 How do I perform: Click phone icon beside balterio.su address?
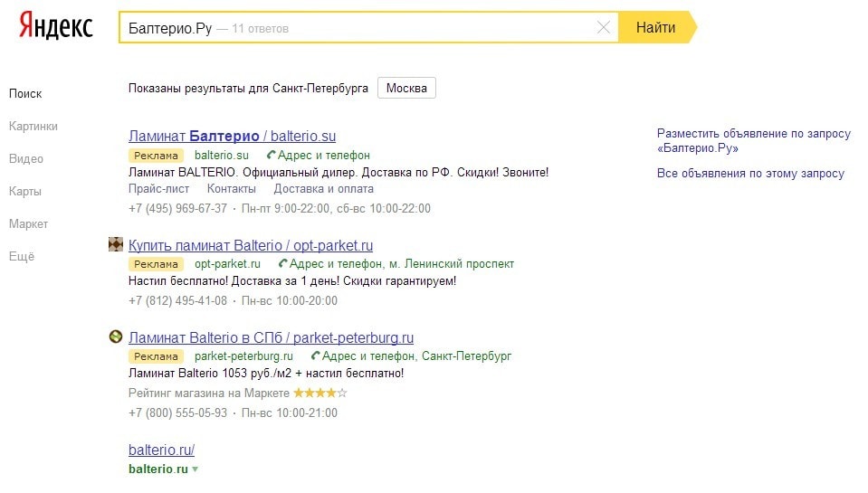point(272,156)
